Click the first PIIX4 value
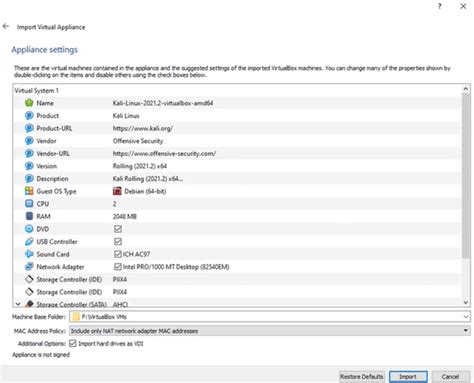This screenshot has height=383, width=474. pyautogui.click(x=120, y=279)
